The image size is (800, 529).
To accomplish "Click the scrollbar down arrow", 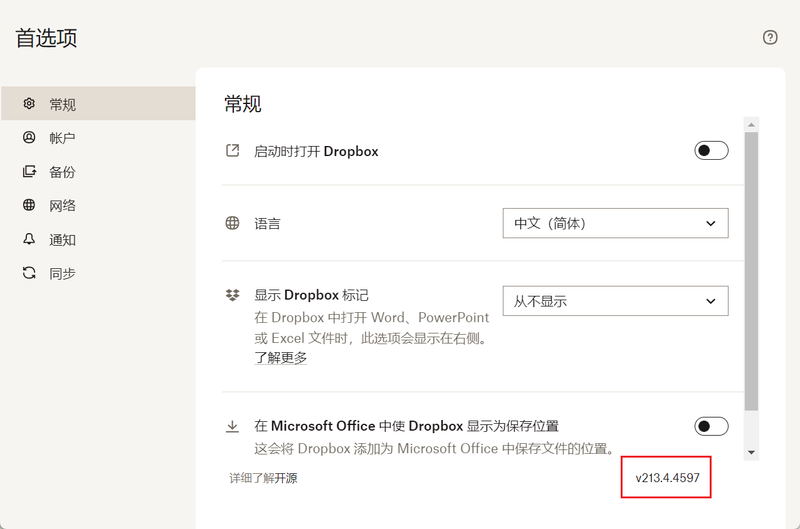I will click(752, 453).
